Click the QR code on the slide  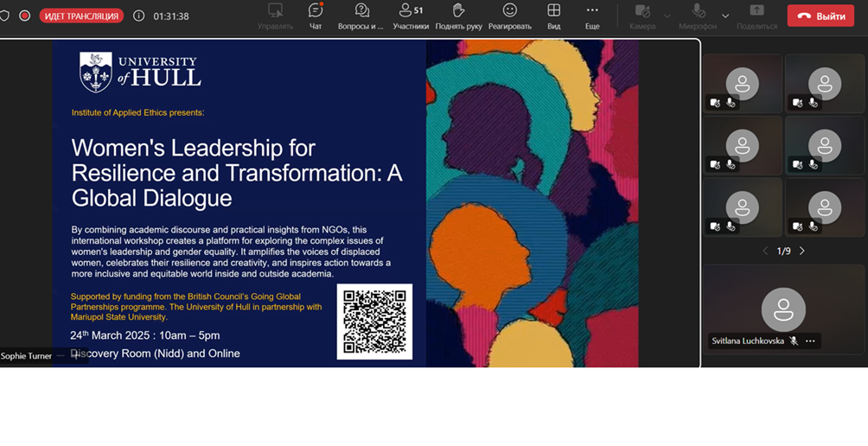tap(374, 322)
